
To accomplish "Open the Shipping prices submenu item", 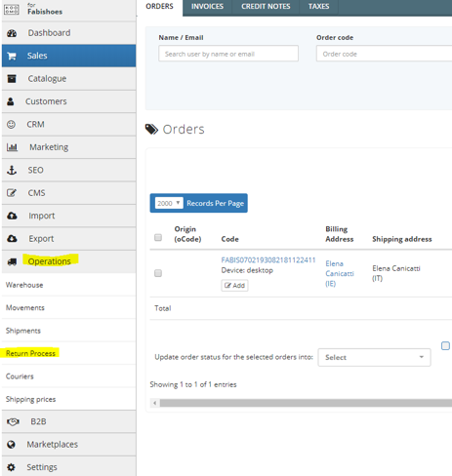I will [x=68, y=399].
